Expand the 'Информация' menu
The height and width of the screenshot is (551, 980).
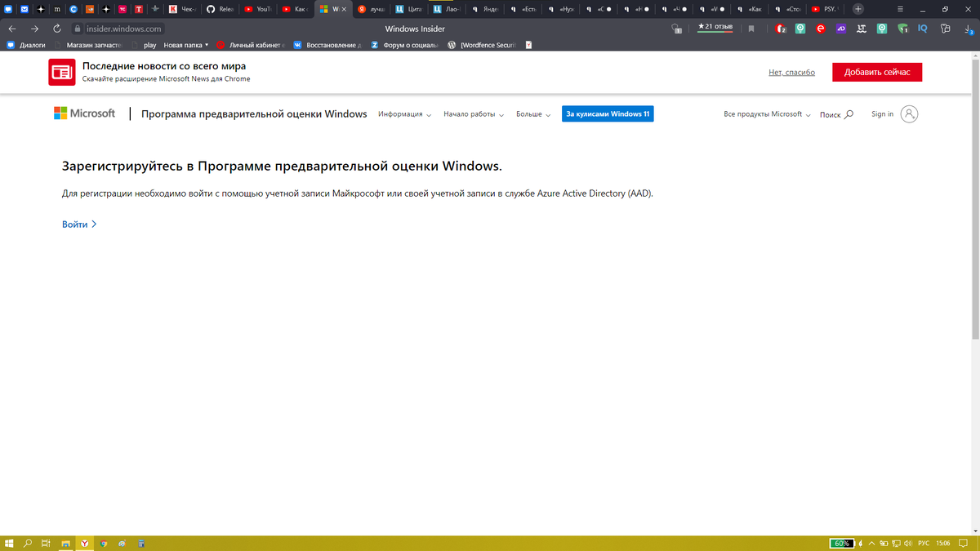(x=405, y=114)
